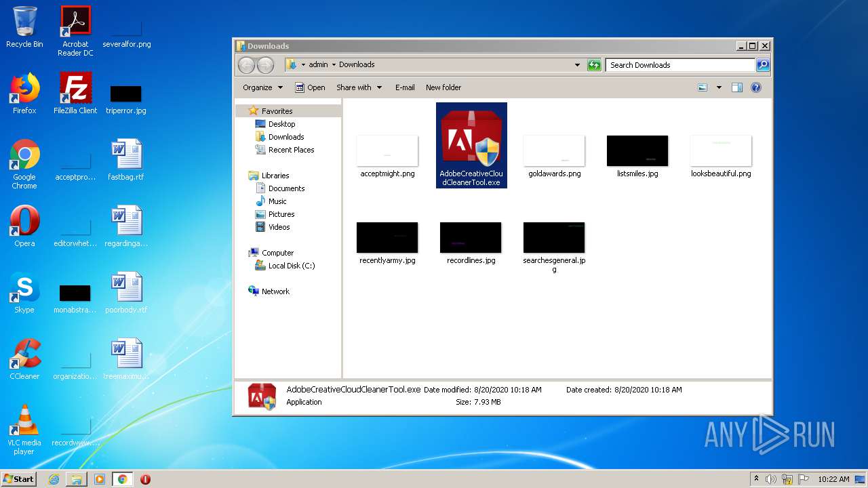Click the green Refresh button in address bar

pyautogui.click(x=594, y=65)
